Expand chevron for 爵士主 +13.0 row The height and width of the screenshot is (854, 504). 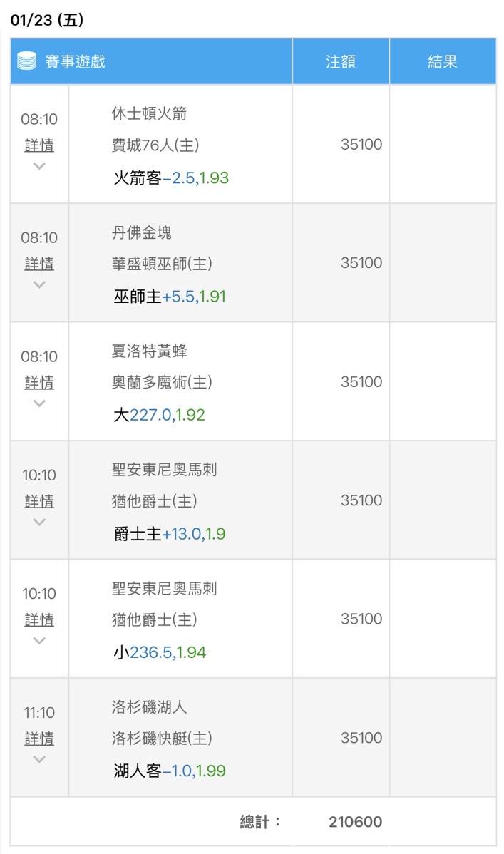coord(39,522)
